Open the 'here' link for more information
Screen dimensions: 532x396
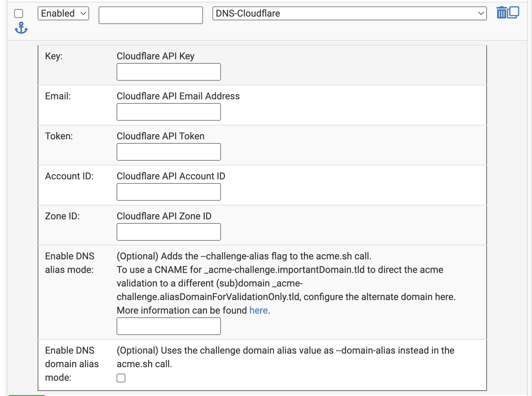click(x=258, y=310)
